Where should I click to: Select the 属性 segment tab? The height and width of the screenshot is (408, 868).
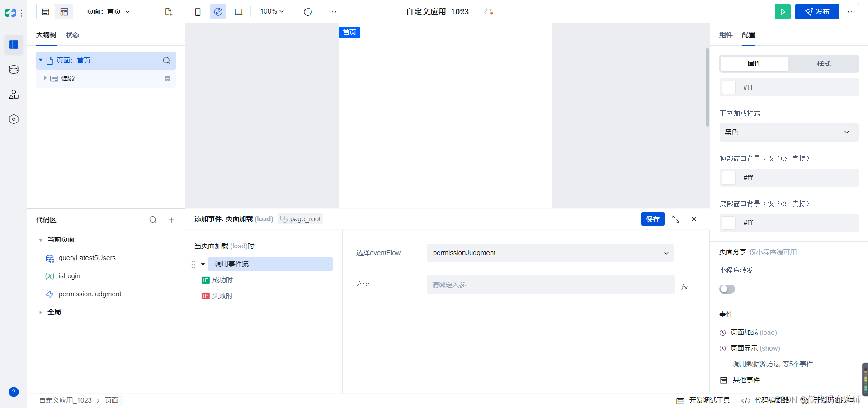(x=754, y=64)
